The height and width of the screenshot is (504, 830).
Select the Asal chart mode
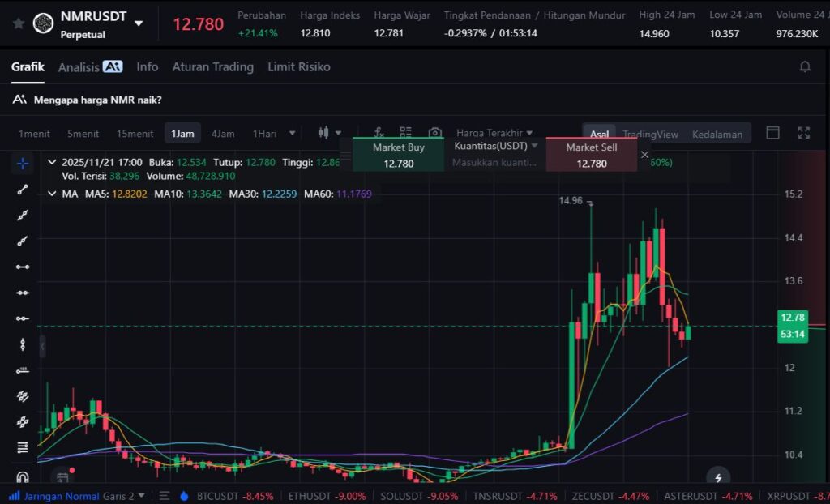[600, 135]
